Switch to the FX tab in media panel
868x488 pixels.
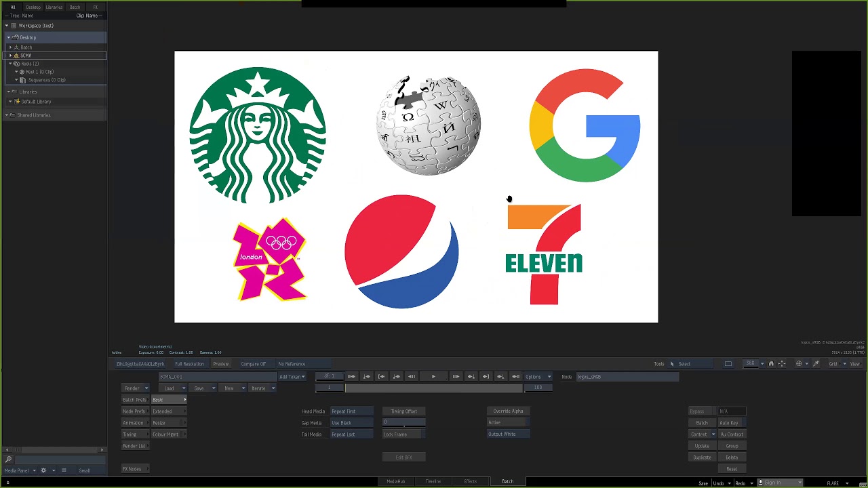coord(96,7)
